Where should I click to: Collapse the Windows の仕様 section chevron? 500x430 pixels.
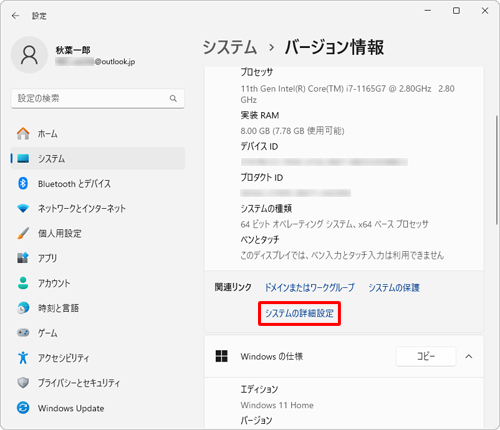tap(469, 356)
